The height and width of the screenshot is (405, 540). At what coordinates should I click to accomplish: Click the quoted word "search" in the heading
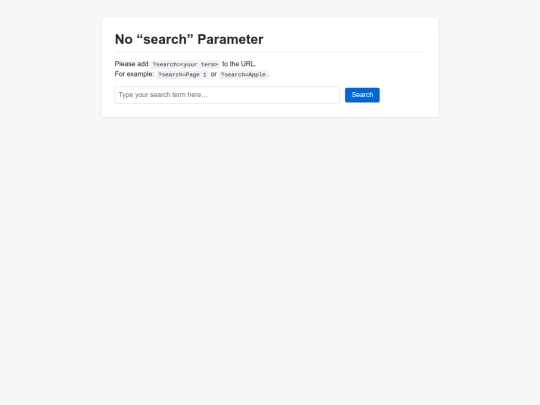[x=165, y=39]
